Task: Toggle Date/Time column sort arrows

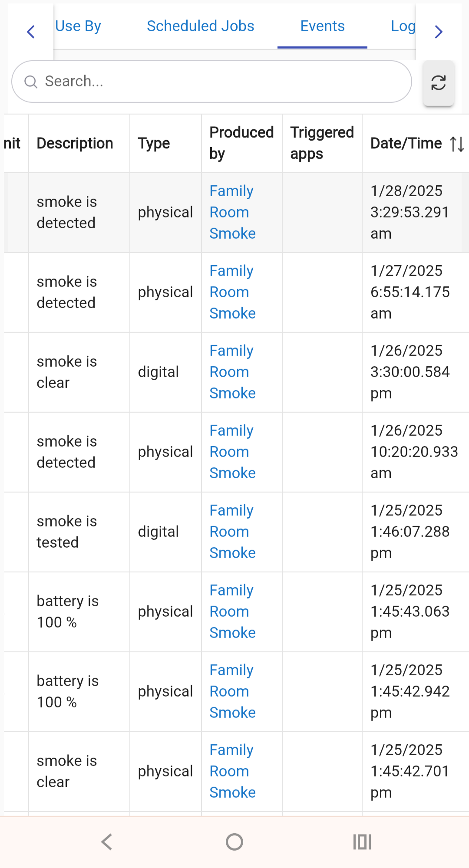Action: point(457,144)
